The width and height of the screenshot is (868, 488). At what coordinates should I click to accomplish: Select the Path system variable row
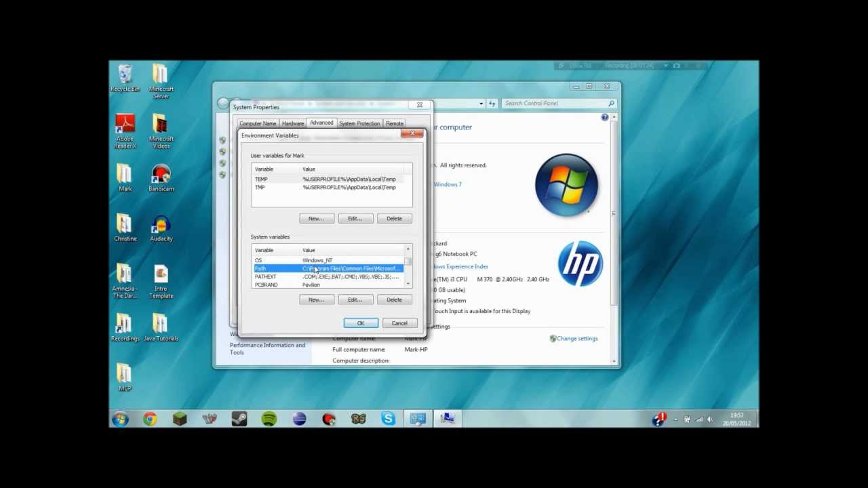point(328,268)
